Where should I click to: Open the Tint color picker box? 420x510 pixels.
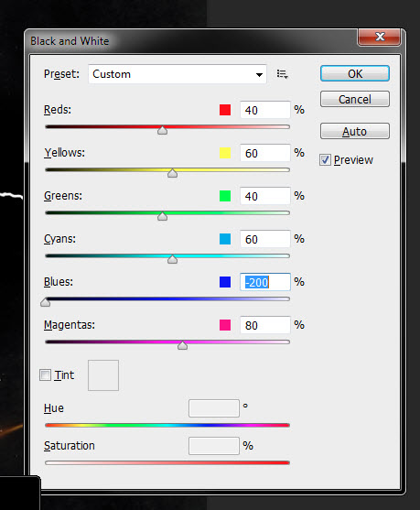click(x=103, y=375)
